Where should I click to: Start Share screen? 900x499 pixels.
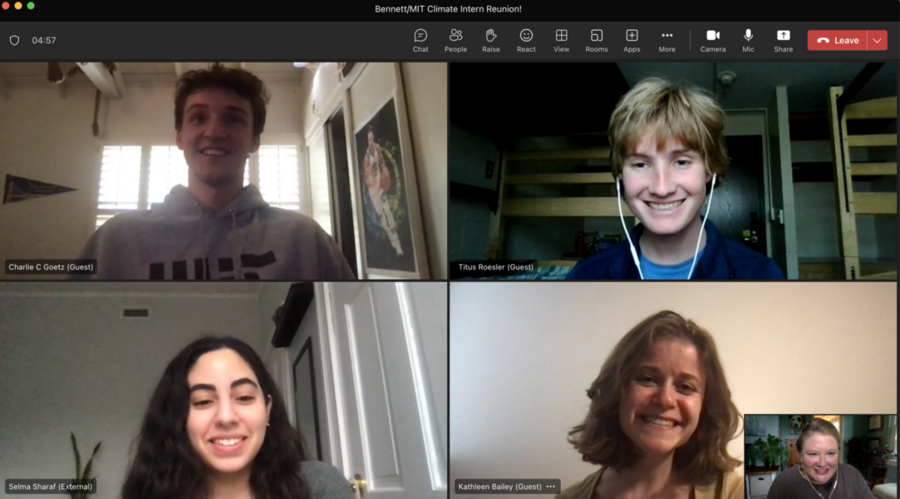(783, 40)
